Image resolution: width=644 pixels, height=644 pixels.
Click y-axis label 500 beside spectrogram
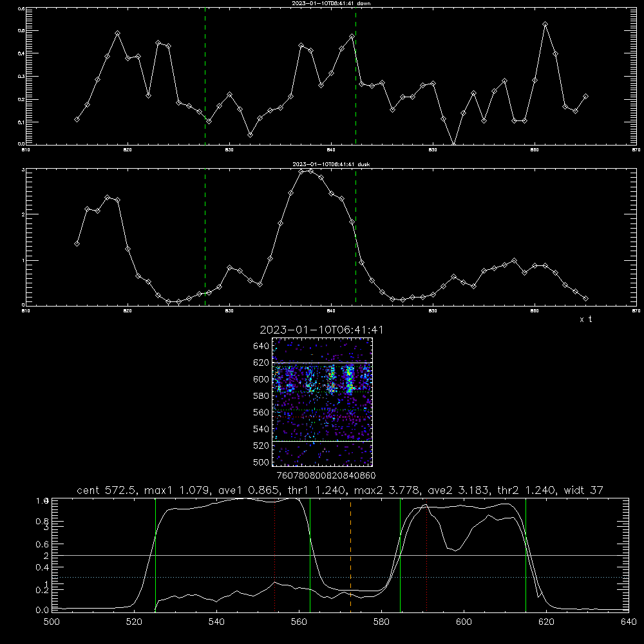(261, 462)
